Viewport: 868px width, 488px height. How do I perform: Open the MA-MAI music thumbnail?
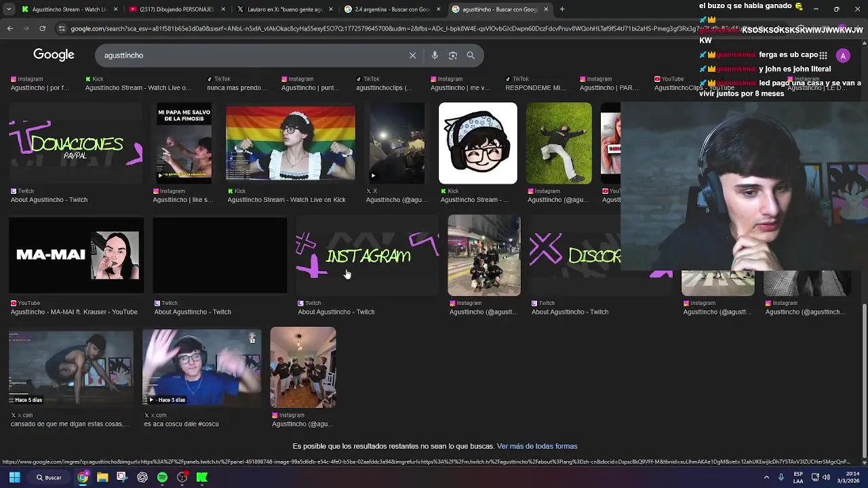[x=76, y=256]
